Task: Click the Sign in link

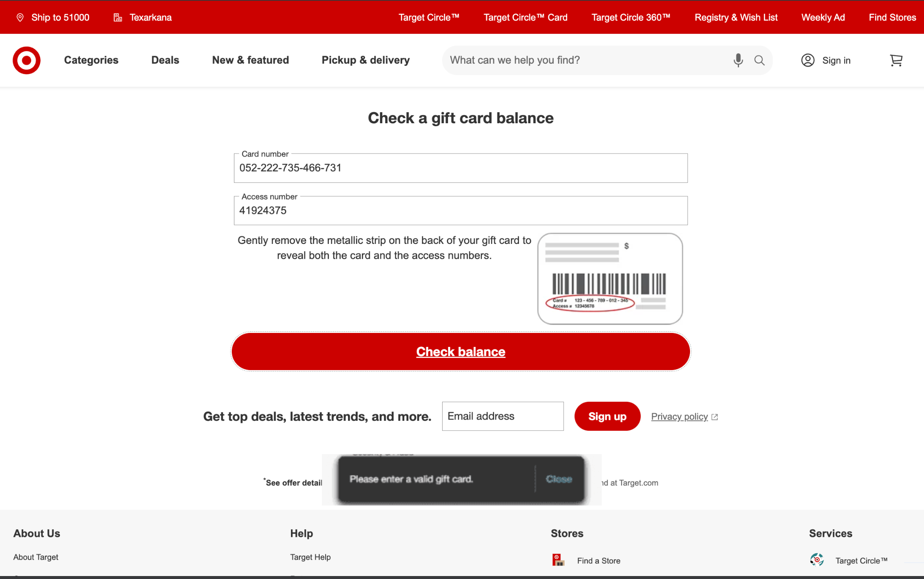Action: pyautogui.click(x=836, y=60)
